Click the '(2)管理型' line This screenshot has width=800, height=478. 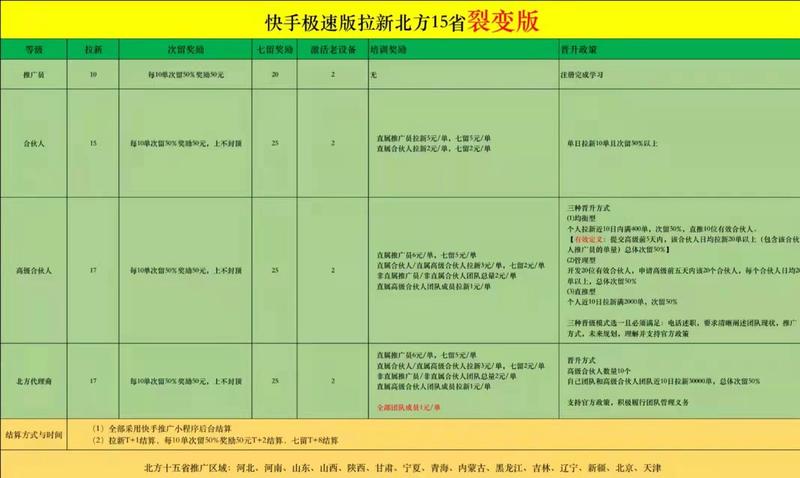point(582,260)
